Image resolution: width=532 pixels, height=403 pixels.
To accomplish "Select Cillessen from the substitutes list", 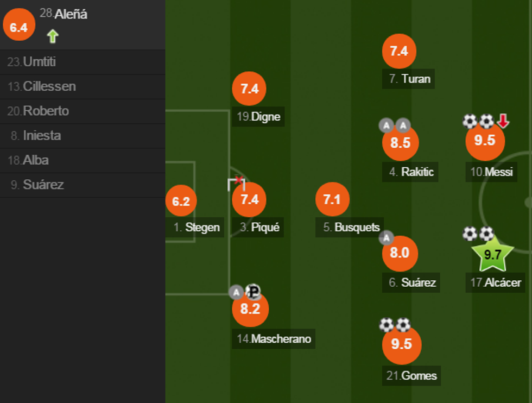I will point(49,86).
